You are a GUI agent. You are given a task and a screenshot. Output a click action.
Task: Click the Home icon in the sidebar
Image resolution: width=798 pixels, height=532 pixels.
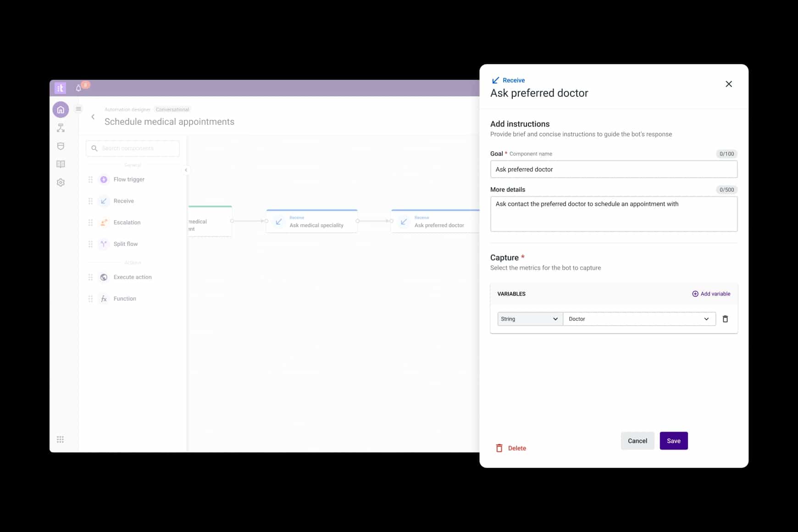pyautogui.click(x=60, y=109)
